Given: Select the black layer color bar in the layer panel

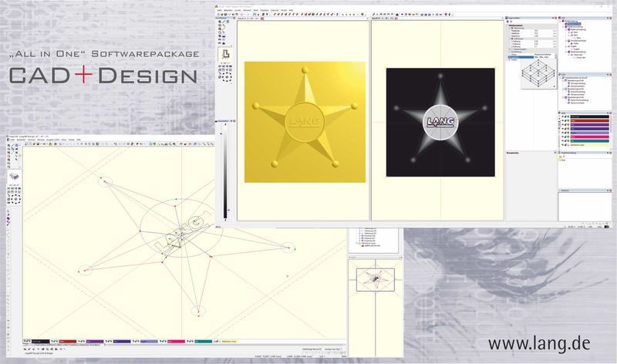Looking at the screenshot, I should [x=590, y=116].
